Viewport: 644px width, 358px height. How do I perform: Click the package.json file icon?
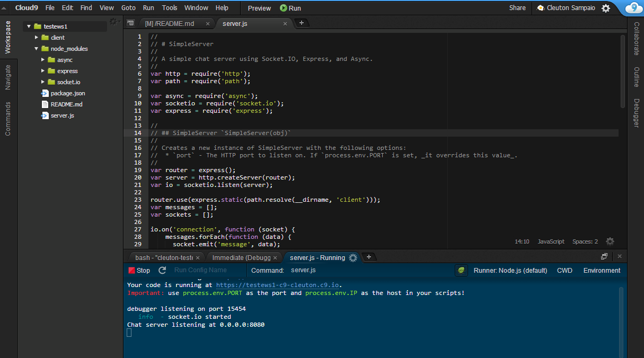pyautogui.click(x=45, y=93)
